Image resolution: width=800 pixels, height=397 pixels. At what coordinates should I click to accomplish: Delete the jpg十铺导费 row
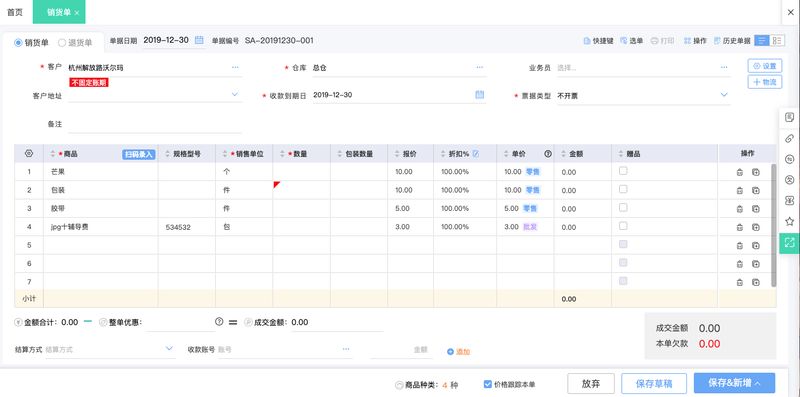(740, 227)
